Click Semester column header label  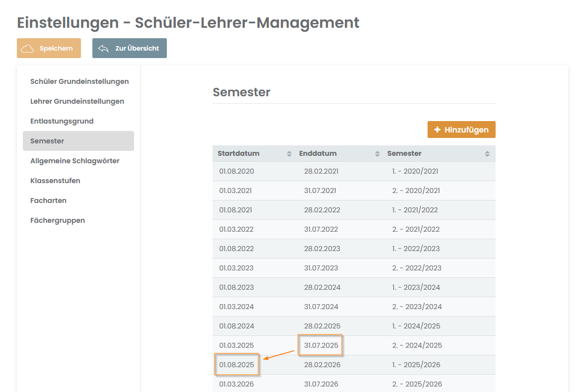[404, 153]
